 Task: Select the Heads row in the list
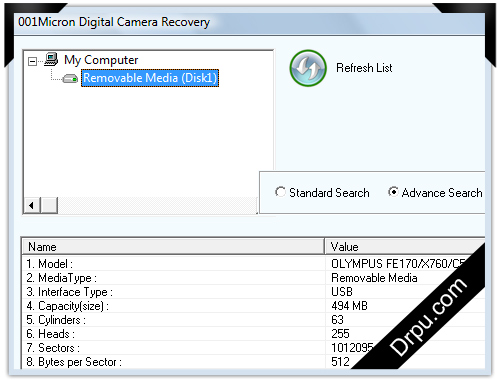pyautogui.click(x=253, y=334)
